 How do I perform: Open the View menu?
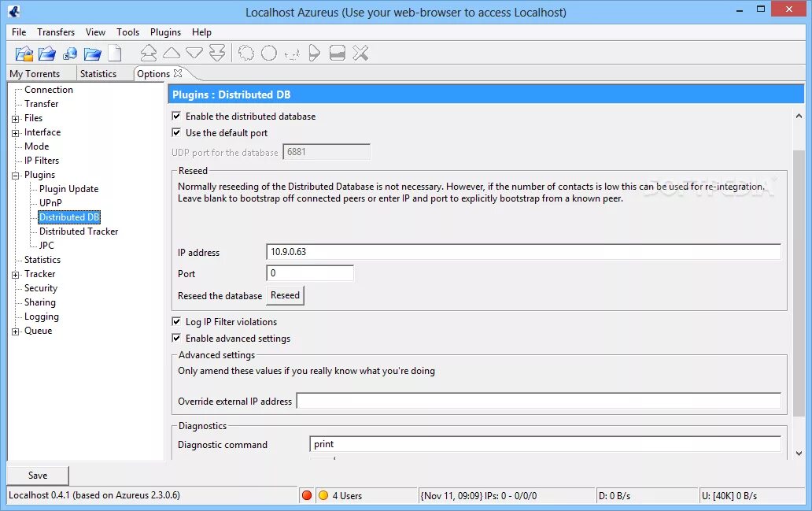[x=95, y=32]
